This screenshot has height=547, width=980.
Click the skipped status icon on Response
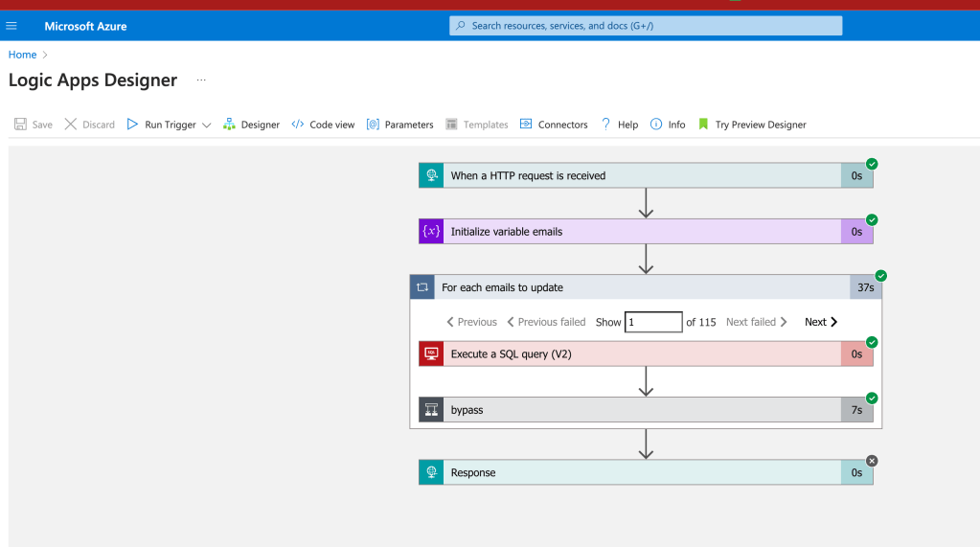tap(872, 461)
